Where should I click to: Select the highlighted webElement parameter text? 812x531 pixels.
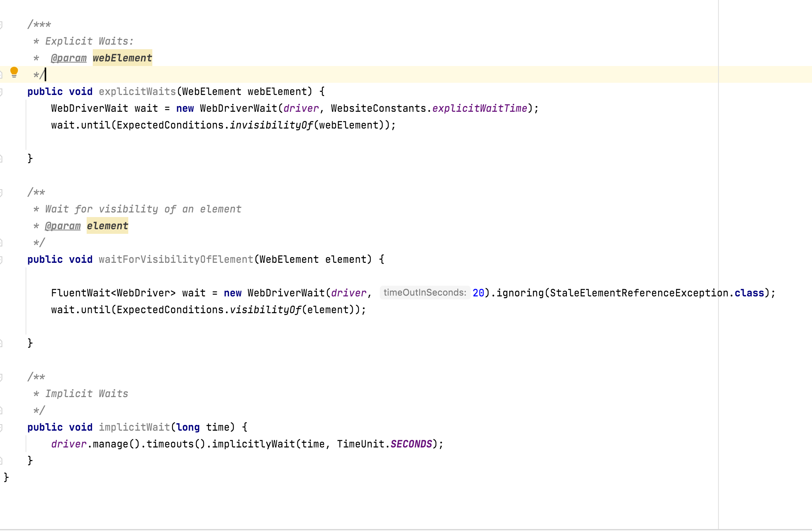pos(122,58)
